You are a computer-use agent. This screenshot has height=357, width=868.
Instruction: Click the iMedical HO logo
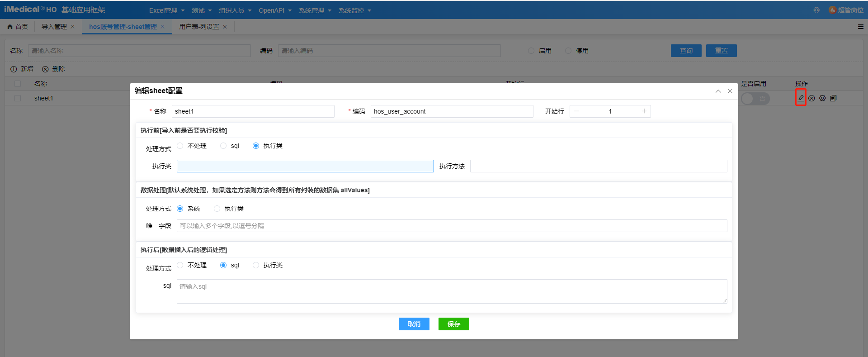point(30,10)
